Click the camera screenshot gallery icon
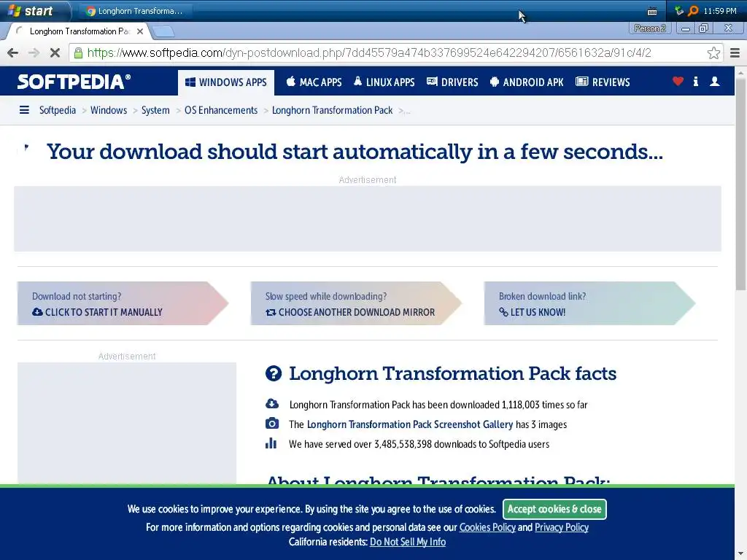Viewport: 747px width, 560px height. pyautogui.click(x=272, y=424)
